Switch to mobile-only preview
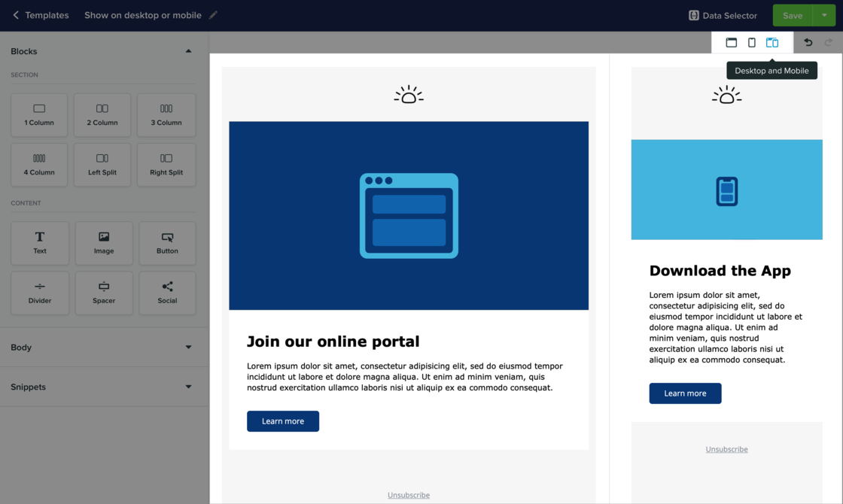The width and height of the screenshot is (843, 504). pos(751,43)
